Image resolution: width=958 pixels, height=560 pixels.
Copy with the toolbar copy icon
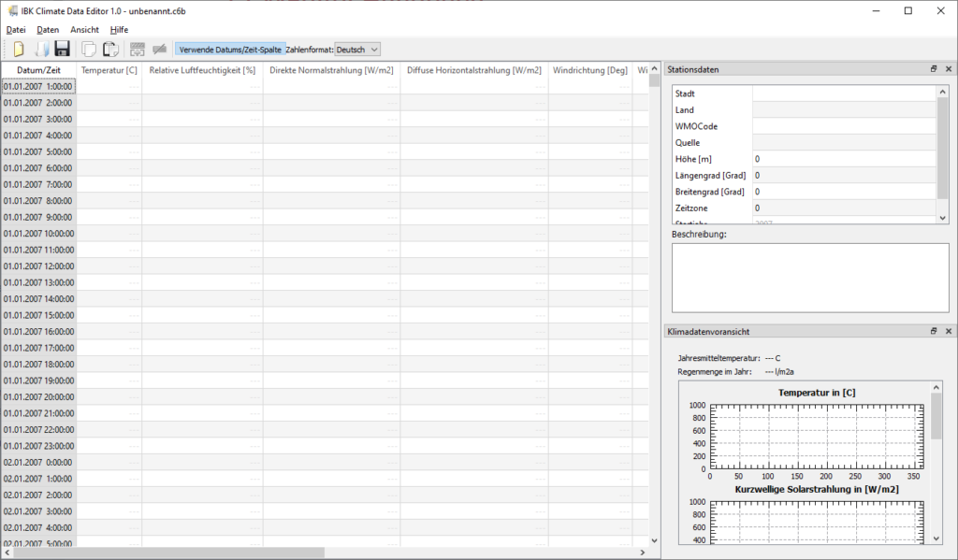[89, 49]
